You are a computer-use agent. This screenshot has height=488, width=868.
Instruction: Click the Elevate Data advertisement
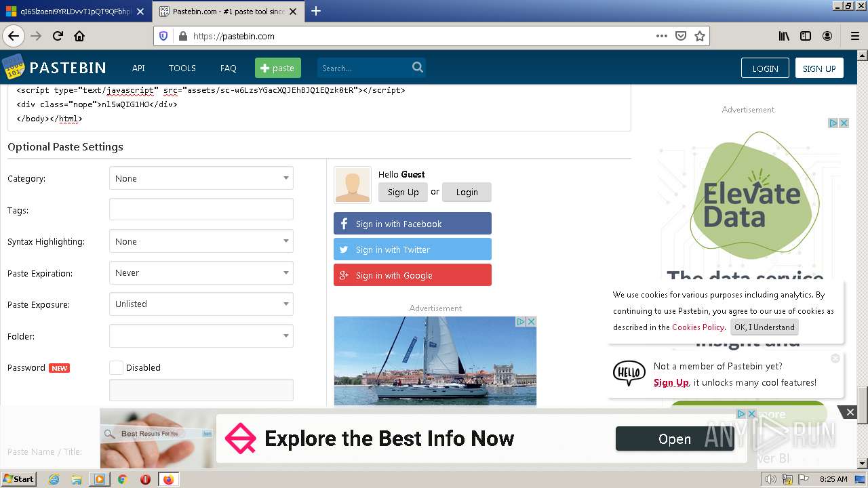coord(753,203)
